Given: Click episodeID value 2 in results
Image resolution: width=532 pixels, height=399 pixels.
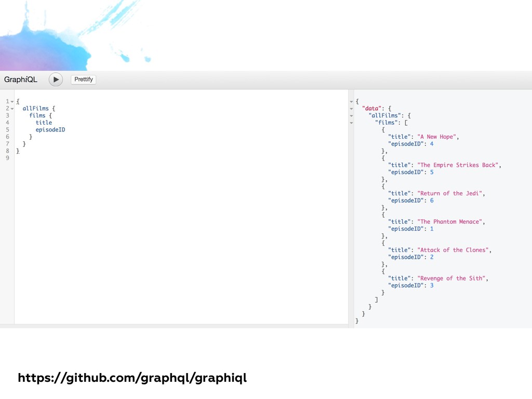Looking at the screenshot, I should 432,257.
